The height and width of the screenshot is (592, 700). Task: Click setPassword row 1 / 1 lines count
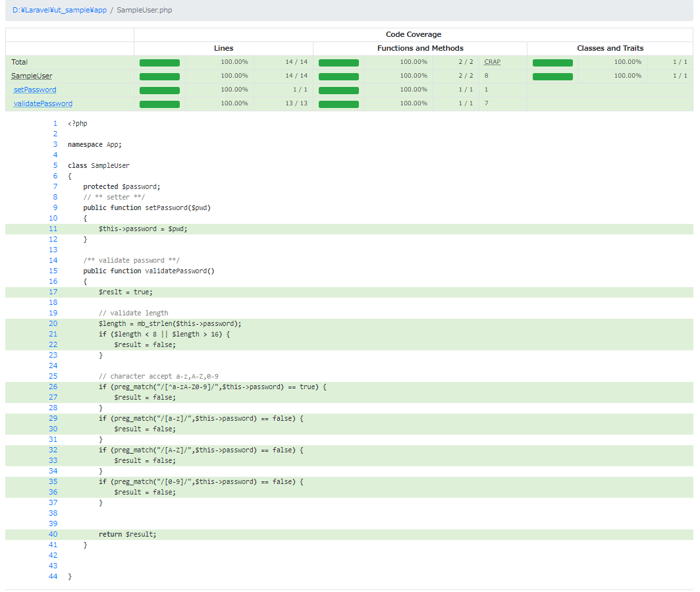point(300,90)
